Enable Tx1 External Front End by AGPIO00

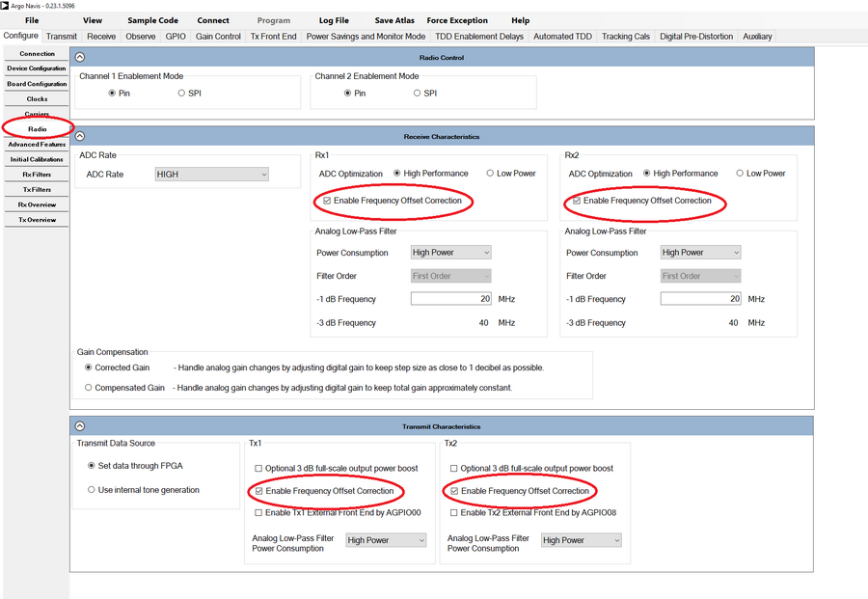(257, 512)
